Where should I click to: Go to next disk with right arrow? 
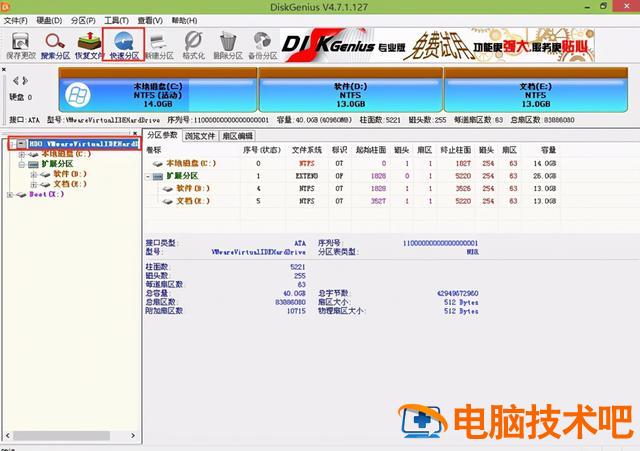point(25,81)
